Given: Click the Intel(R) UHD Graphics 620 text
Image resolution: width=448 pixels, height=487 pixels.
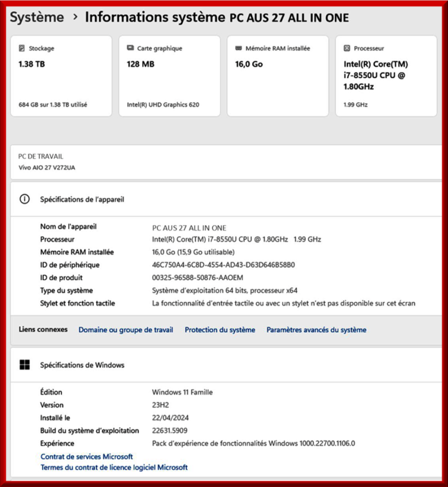Looking at the screenshot, I should pyautogui.click(x=163, y=105).
